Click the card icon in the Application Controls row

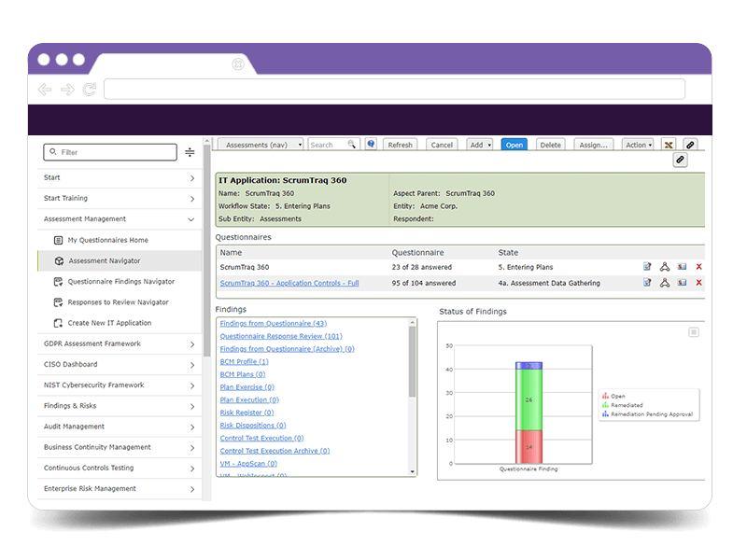click(683, 283)
